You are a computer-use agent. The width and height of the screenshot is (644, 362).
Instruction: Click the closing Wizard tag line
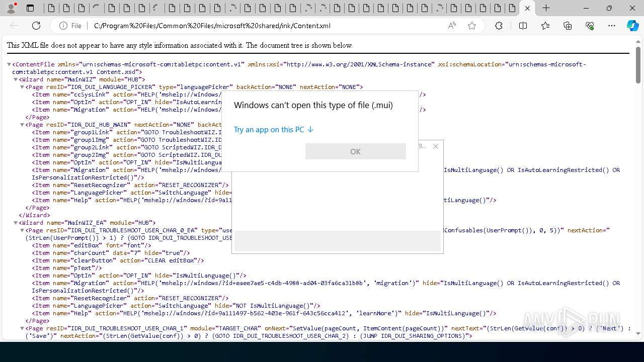pyautogui.click(x=34, y=215)
